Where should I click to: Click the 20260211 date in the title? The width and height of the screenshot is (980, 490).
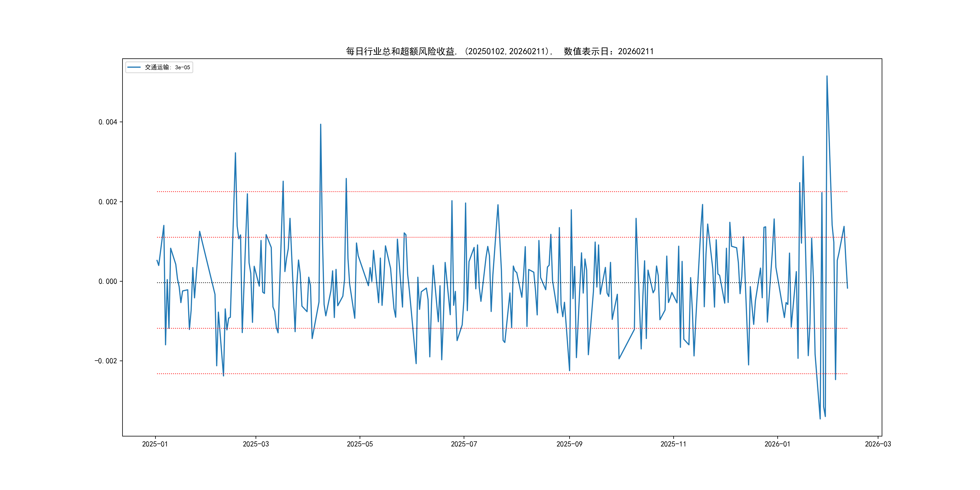pos(635,51)
